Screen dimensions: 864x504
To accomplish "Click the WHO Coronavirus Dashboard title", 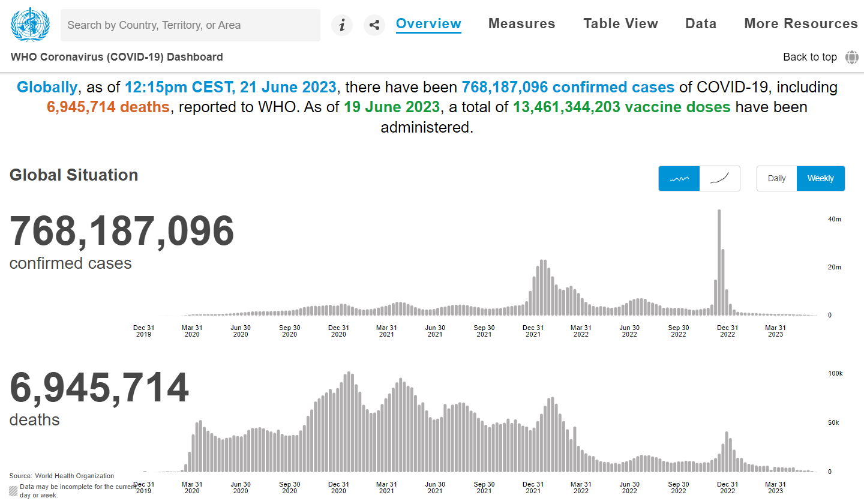I will pos(117,57).
